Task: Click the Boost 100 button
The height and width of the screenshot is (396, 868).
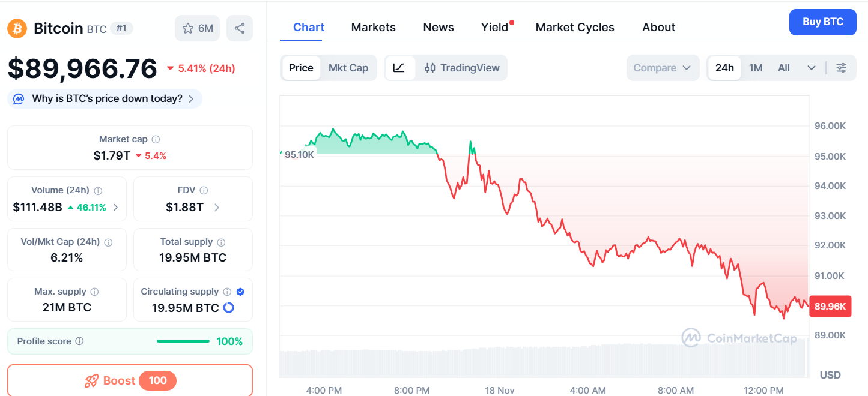Action: pyautogui.click(x=130, y=380)
